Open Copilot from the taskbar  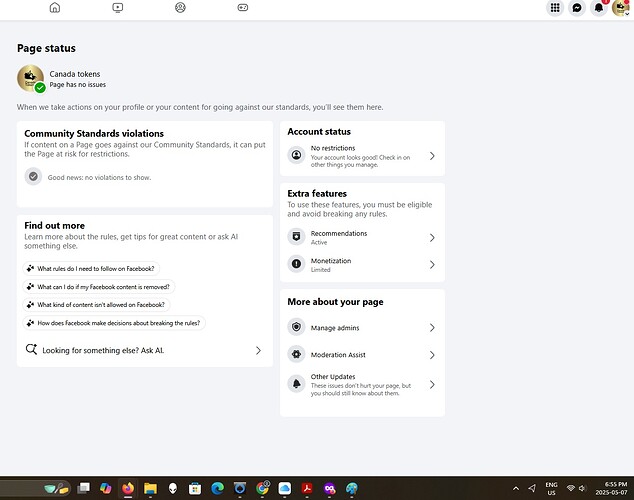tap(106, 488)
